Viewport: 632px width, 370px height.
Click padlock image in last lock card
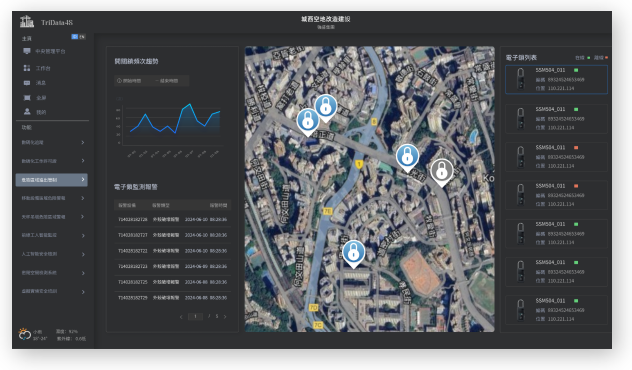pos(521,310)
